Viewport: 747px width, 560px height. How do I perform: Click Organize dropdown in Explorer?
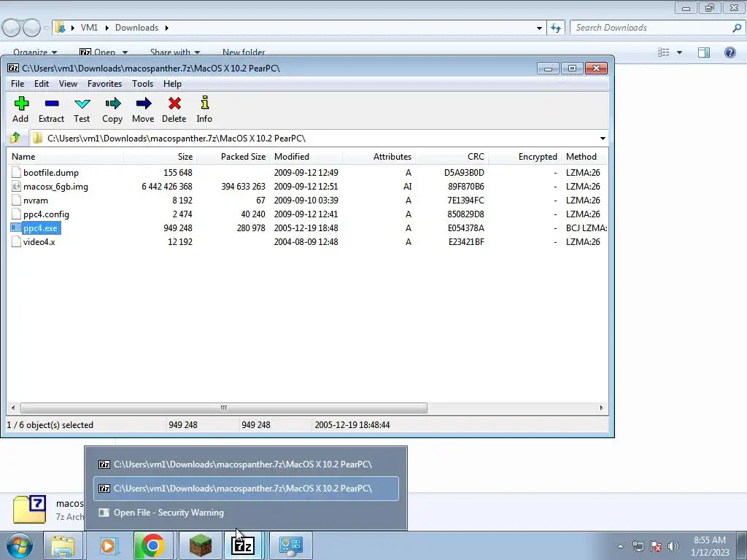(x=35, y=52)
